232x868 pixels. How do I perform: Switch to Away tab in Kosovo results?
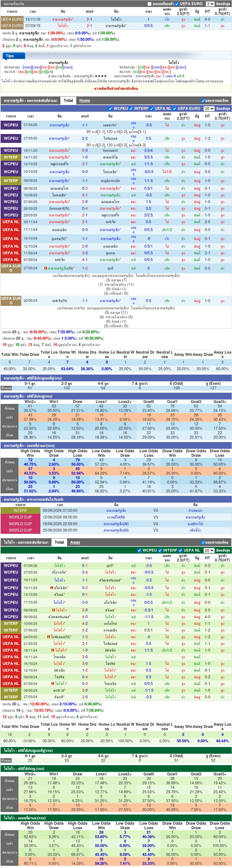click(75, 542)
